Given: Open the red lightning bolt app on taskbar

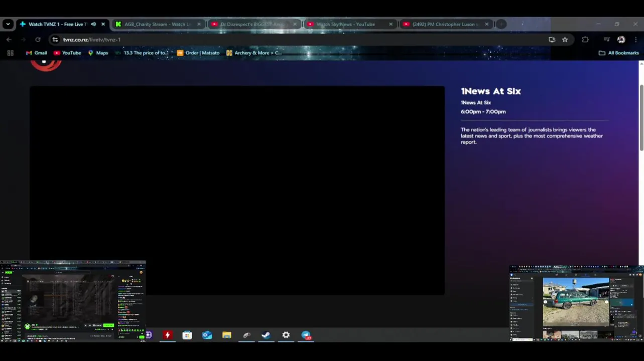Looking at the screenshot, I should point(167,335).
